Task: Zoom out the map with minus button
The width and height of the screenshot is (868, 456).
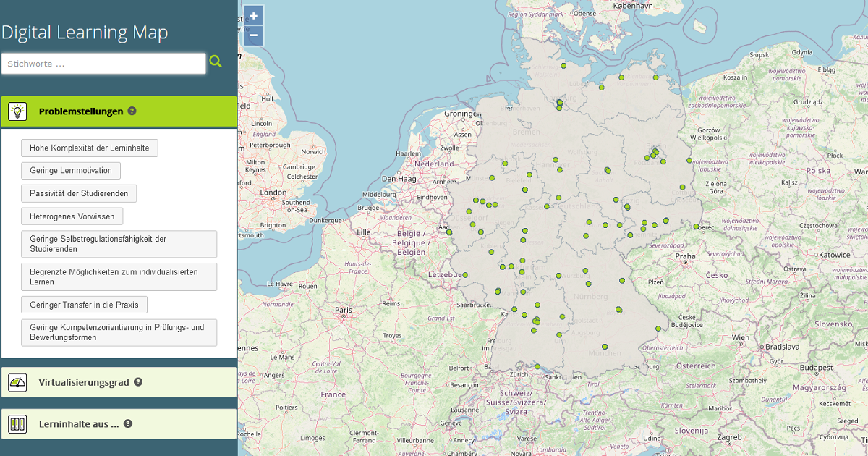Action: (x=253, y=35)
